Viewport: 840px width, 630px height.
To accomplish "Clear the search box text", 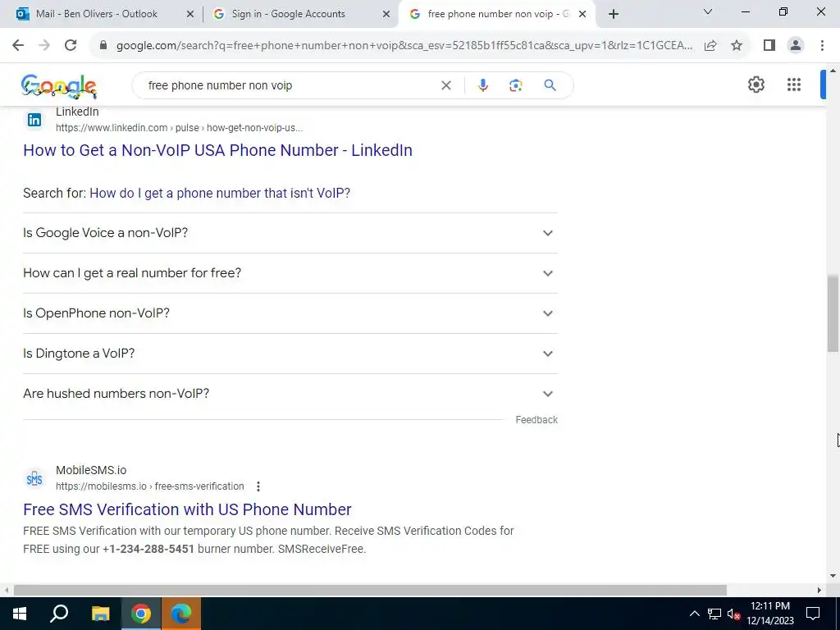I will point(445,85).
